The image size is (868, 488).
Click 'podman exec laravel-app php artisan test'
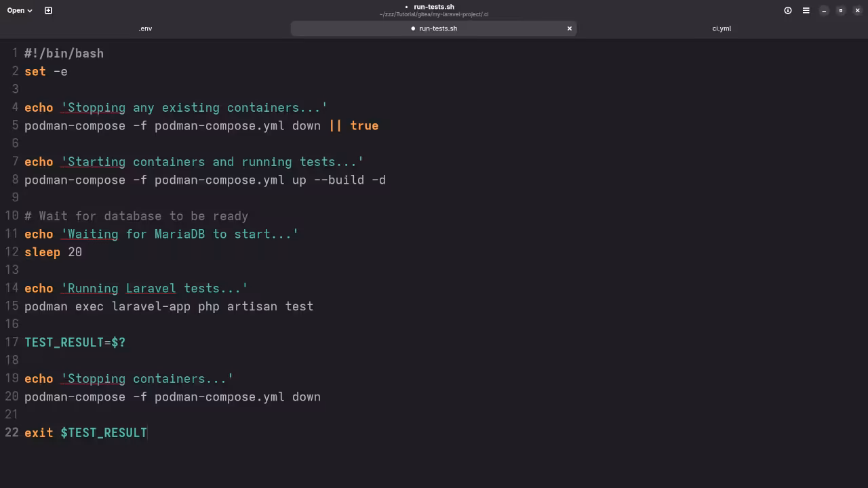click(169, 306)
